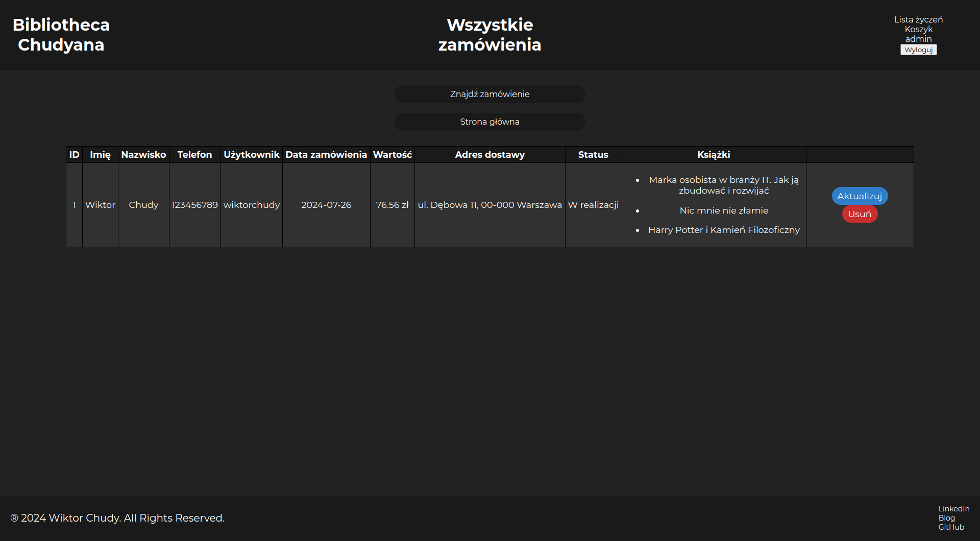Click the Nic mnie nie złamie book entry

click(x=724, y=210)
